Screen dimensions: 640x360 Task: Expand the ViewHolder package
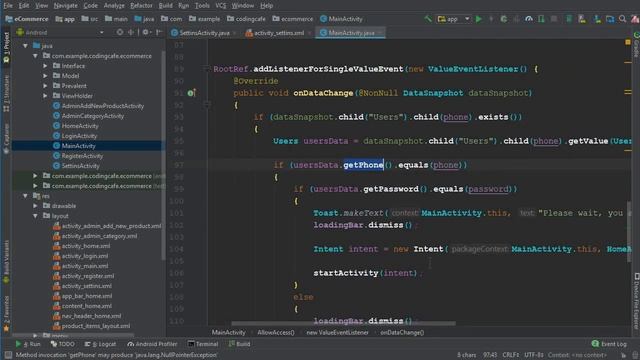click(x=45, y=96)
